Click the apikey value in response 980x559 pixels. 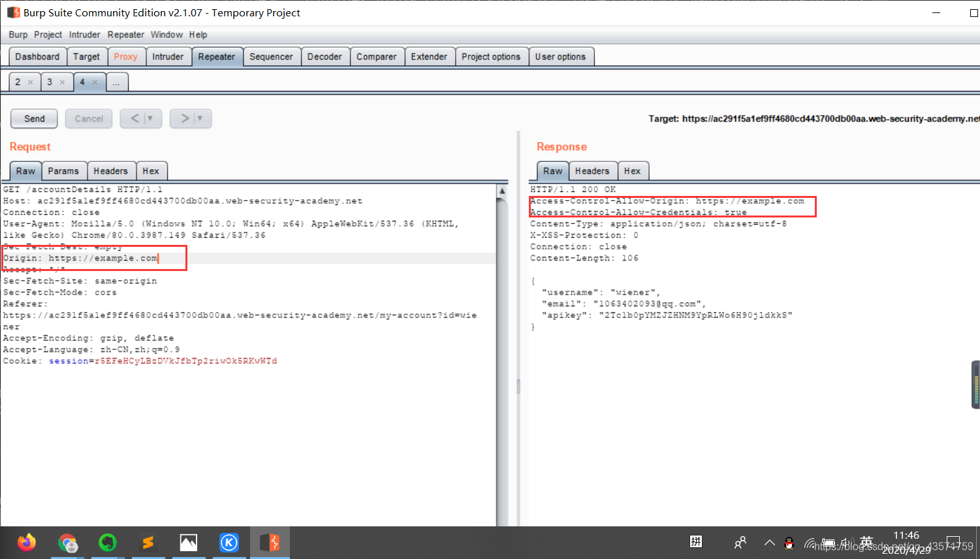pos(695,315)
